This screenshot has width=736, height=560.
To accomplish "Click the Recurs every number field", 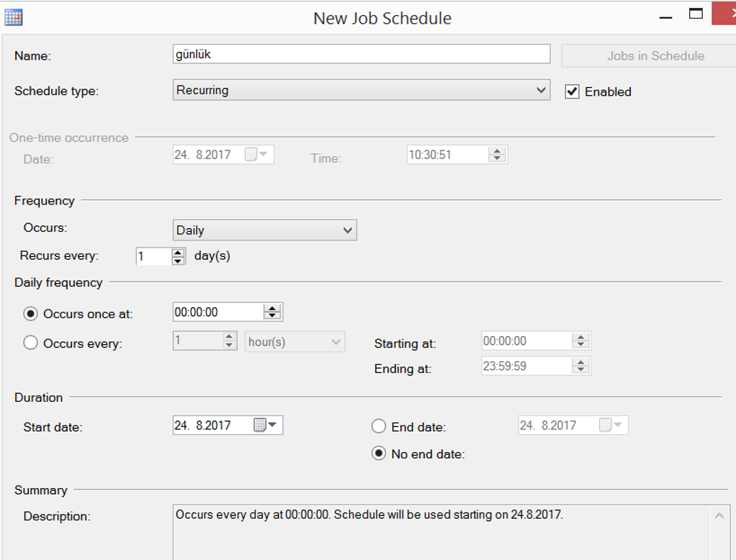I will coord(154,256).
